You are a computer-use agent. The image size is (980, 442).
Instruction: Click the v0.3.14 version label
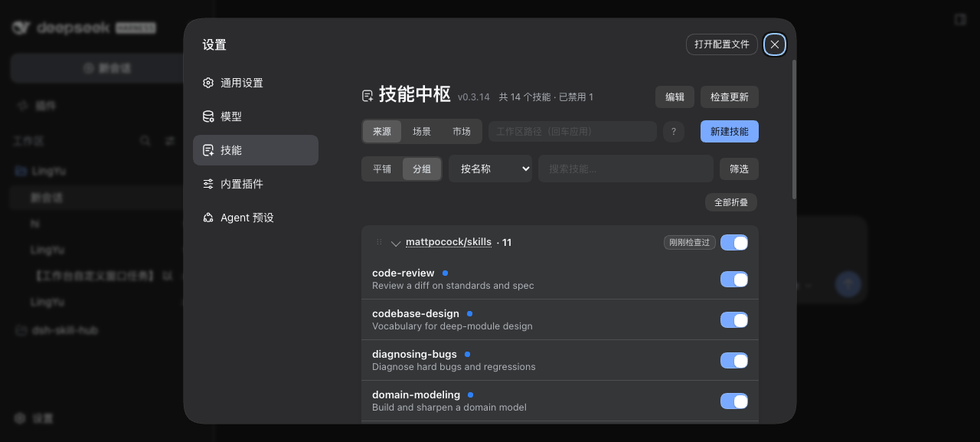pyautogui.click(x=474, y=97)
